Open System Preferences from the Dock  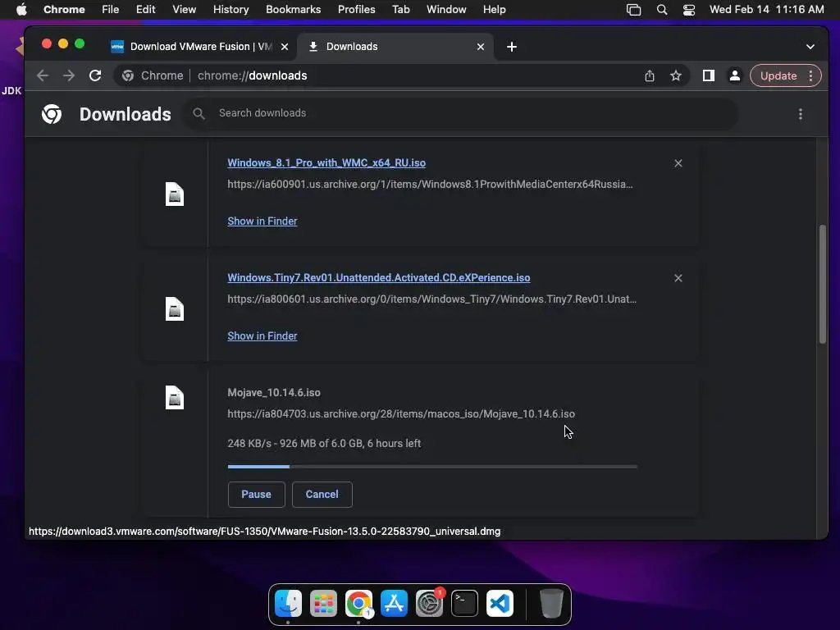[x=429, y=604]
